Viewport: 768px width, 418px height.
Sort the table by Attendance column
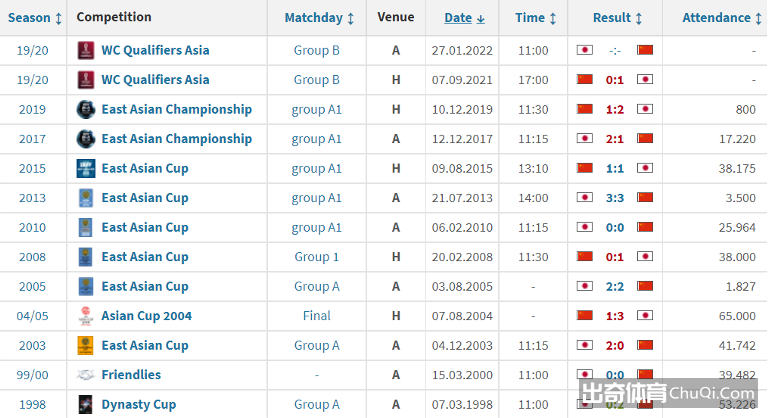(x=722, y=18)
